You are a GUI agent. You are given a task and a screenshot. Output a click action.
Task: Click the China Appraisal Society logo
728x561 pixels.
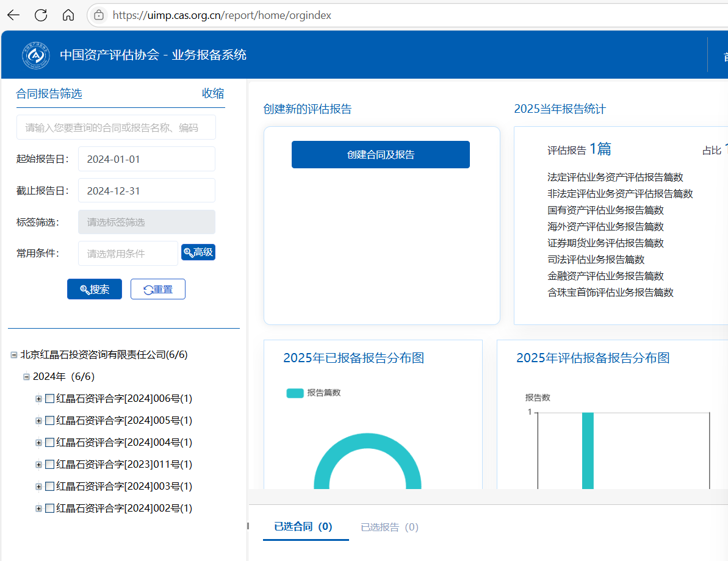pos(36,55)
